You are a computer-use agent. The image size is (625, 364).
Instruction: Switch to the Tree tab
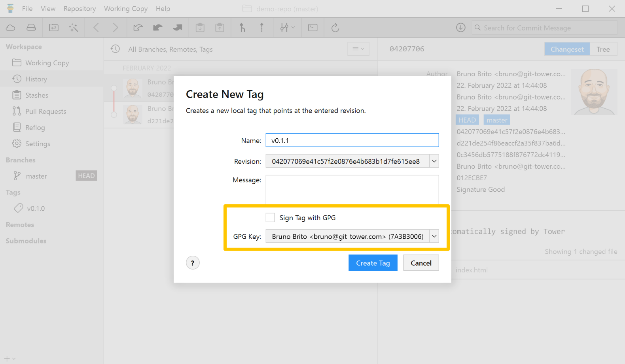point(603,49)
